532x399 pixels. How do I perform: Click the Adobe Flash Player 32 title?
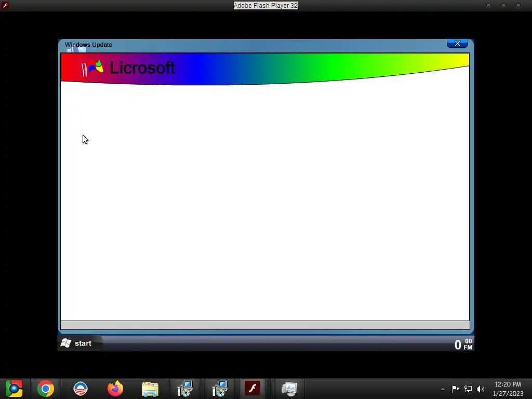coord(265,5)
